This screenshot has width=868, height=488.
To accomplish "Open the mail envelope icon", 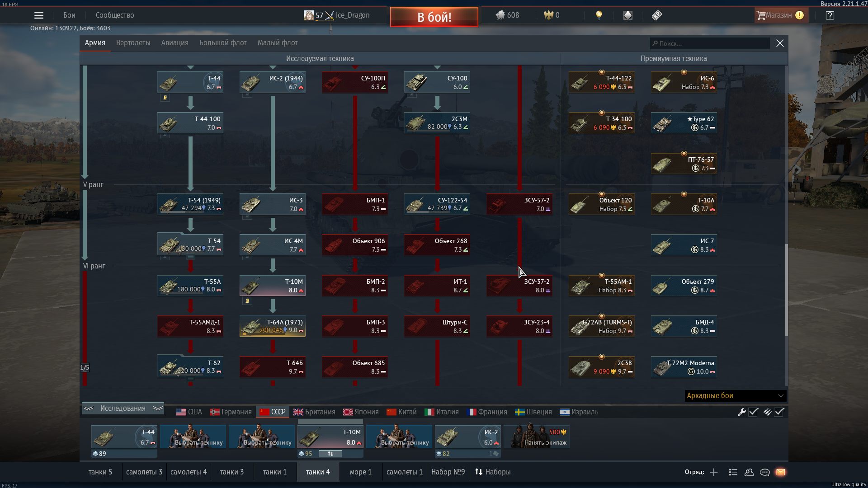I will click(x=781, y=472).
